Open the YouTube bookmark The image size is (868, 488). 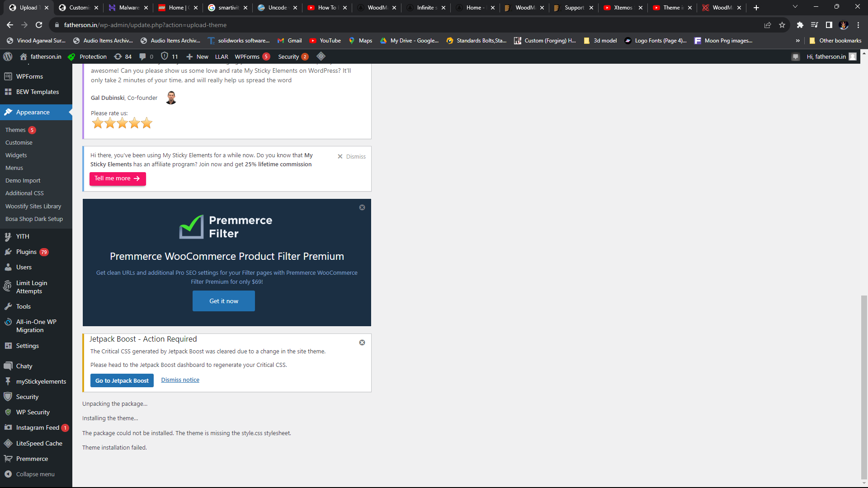pyautogui.click(x=325, y=41)
